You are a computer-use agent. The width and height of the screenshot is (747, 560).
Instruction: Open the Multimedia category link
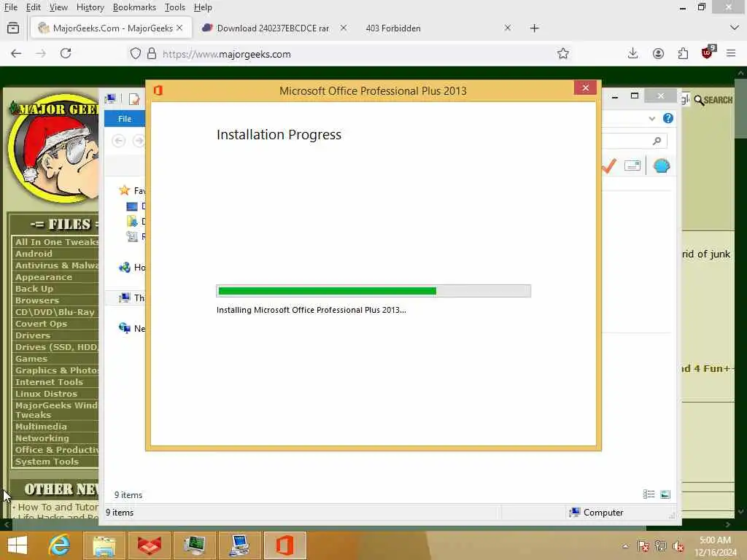41,427
